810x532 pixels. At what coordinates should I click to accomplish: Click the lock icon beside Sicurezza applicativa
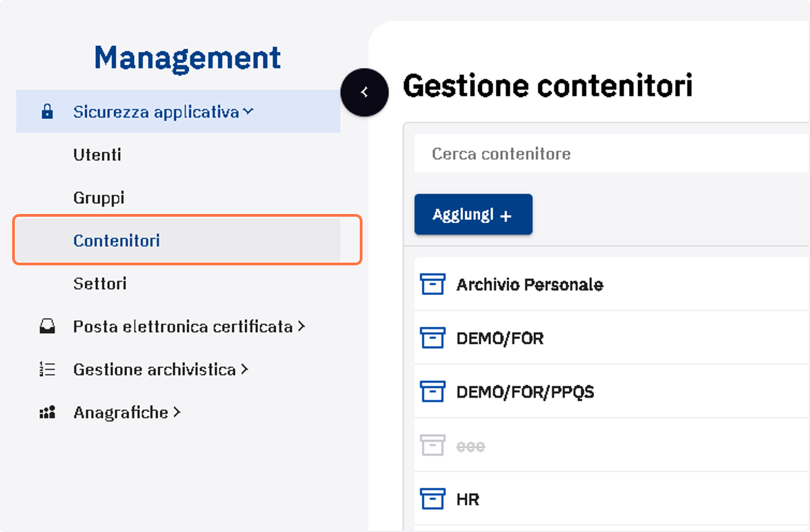(x=47, y=112)
